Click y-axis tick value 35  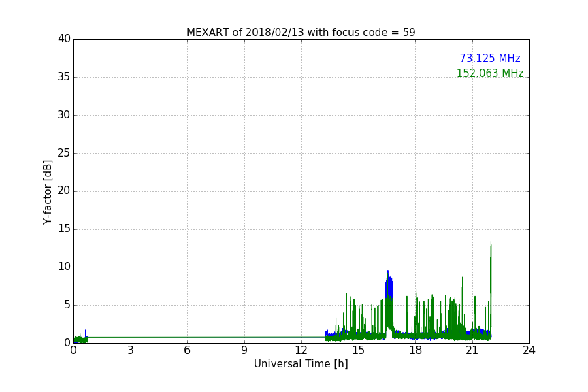click(64, 77)
